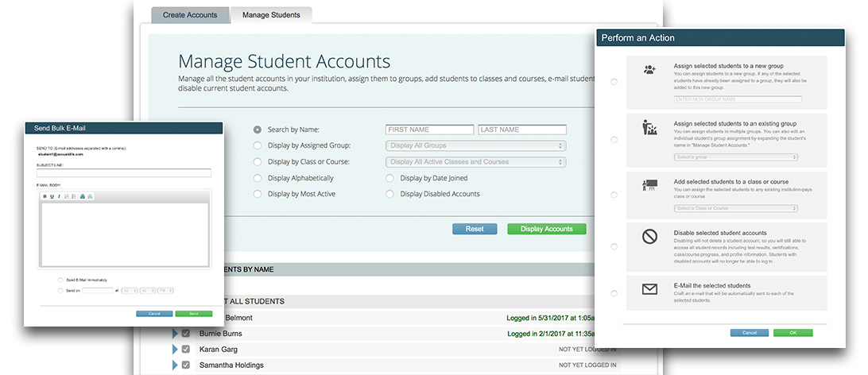Click the envelope icon for e-mailing students
868x375 pixels.
649,290
